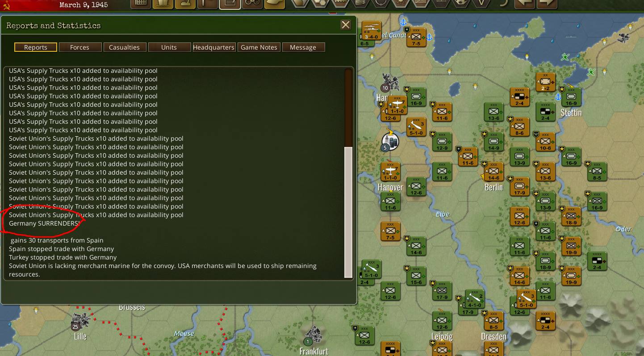The image size is (644, 356).
Task: Switch to Game Notes tab
Action: pos(259,47)
